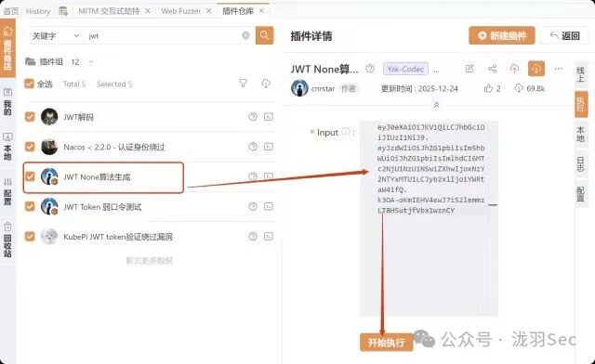Click cnrstar author avatar

point(299,88)
